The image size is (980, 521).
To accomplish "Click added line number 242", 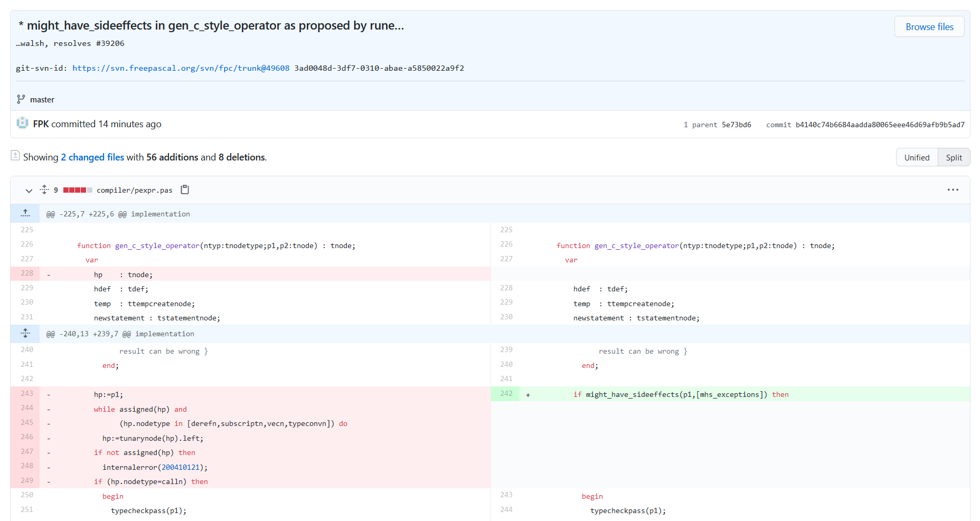I will [x=506, y=394].
